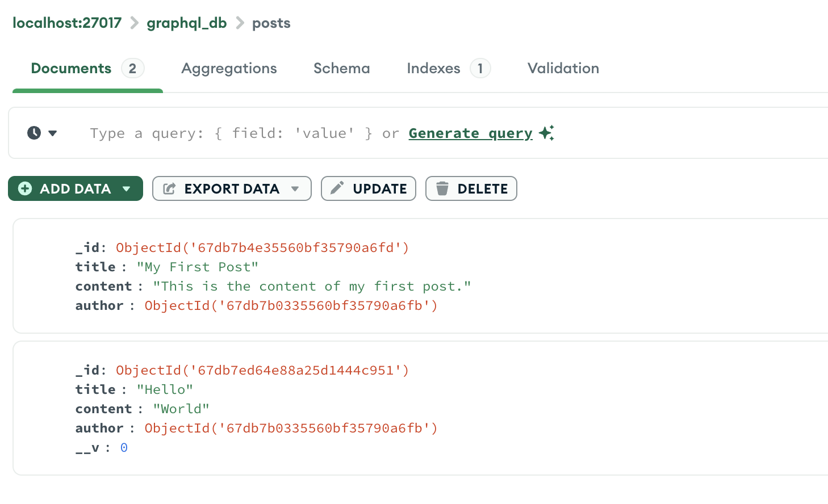This screenshot has height=504, width=828.
Task: Open the Schema tab
Action: 341,68
